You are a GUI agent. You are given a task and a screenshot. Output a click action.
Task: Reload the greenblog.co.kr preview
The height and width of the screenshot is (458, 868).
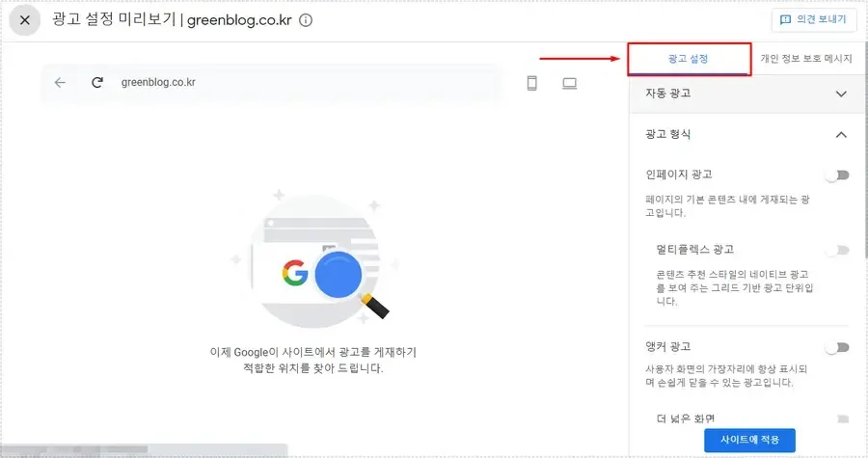click(97, 82)
